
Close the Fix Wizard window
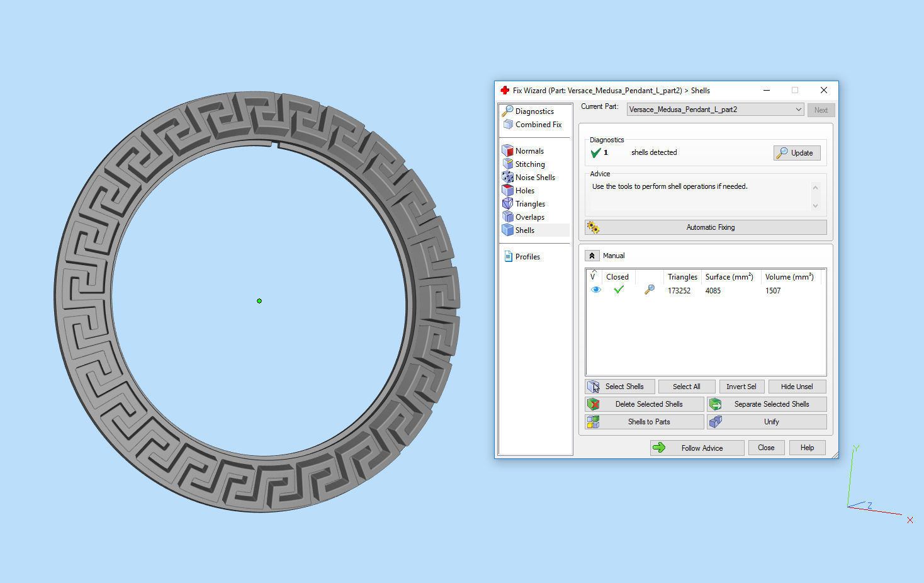[x=823, y=90]
